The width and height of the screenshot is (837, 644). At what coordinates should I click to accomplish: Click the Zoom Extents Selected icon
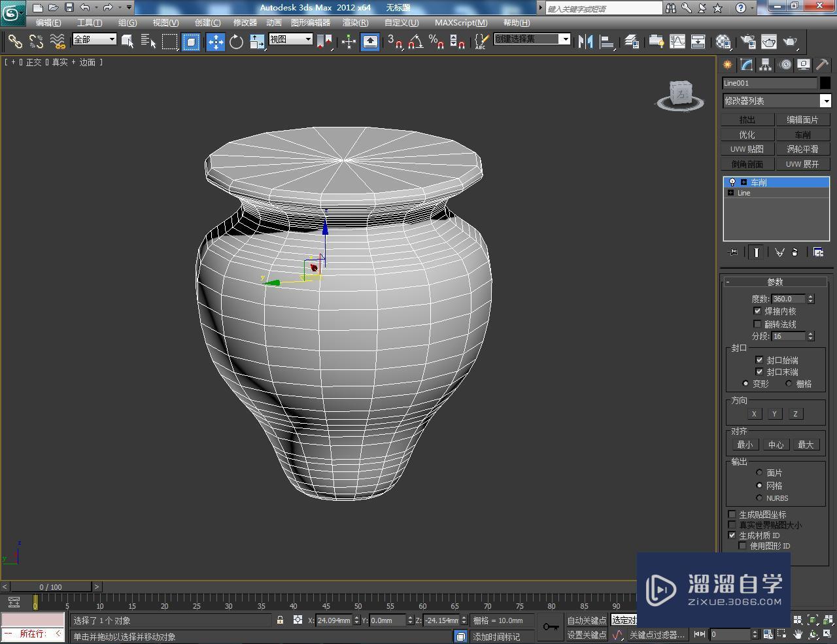(x=812, y=620)
